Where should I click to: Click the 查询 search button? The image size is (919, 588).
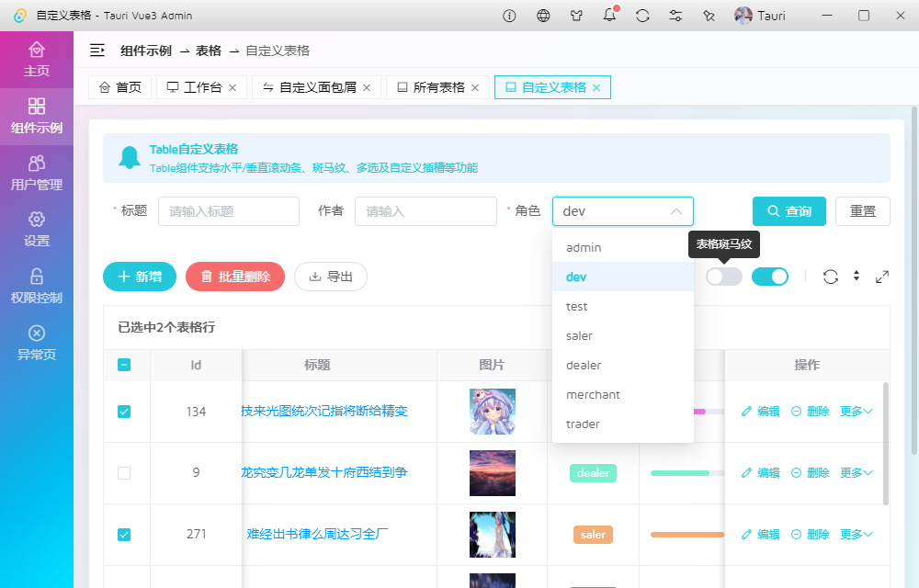[x=789, y=210]
